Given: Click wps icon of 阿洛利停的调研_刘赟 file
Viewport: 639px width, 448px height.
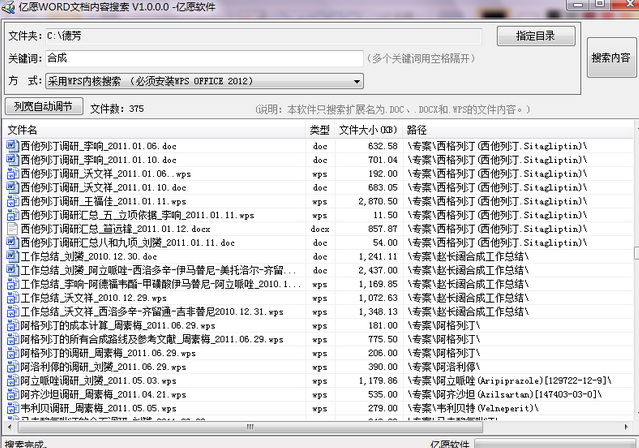Looking at the screenshot, I should point(13,367).
